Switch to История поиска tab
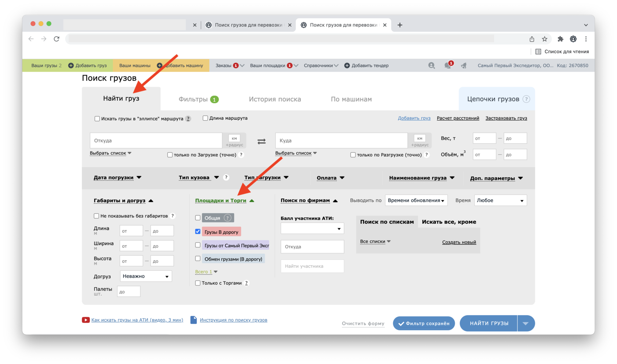Viewport: 617px width, 364px height. (x=275, y=99)
